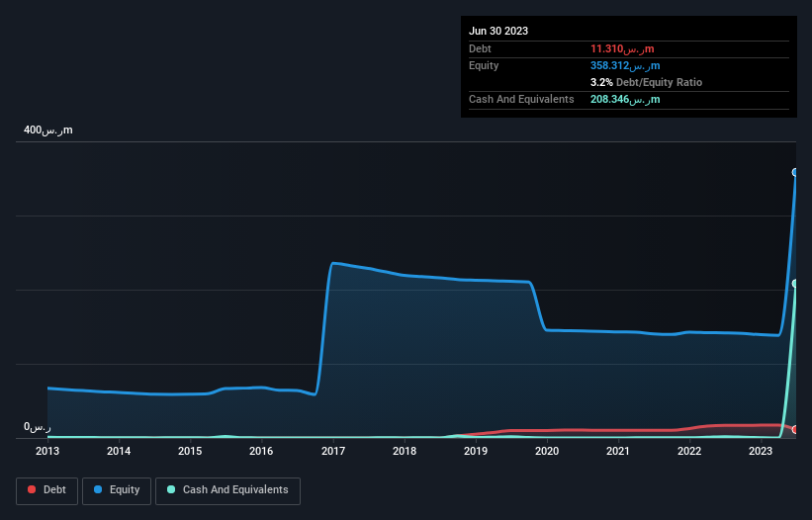Click the Cash value 208.346 in tooltip
Image resolution: width=812 pixels, height=520 pixels.
tap(625, 99)
